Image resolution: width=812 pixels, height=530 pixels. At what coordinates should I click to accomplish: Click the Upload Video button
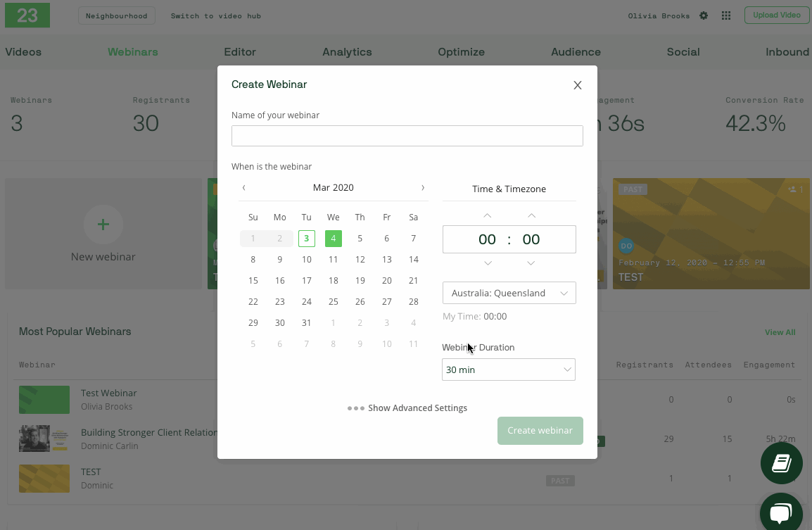[x=776, y=15]
